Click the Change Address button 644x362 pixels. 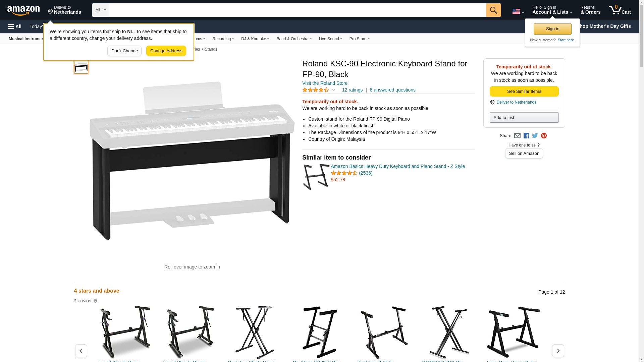pos(166,51)
